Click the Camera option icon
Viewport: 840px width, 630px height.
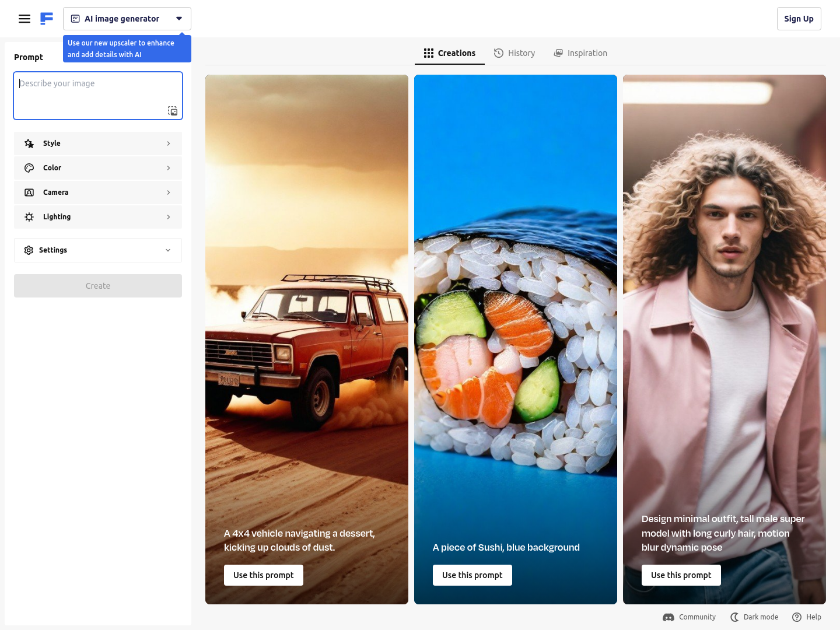[29, 192]
